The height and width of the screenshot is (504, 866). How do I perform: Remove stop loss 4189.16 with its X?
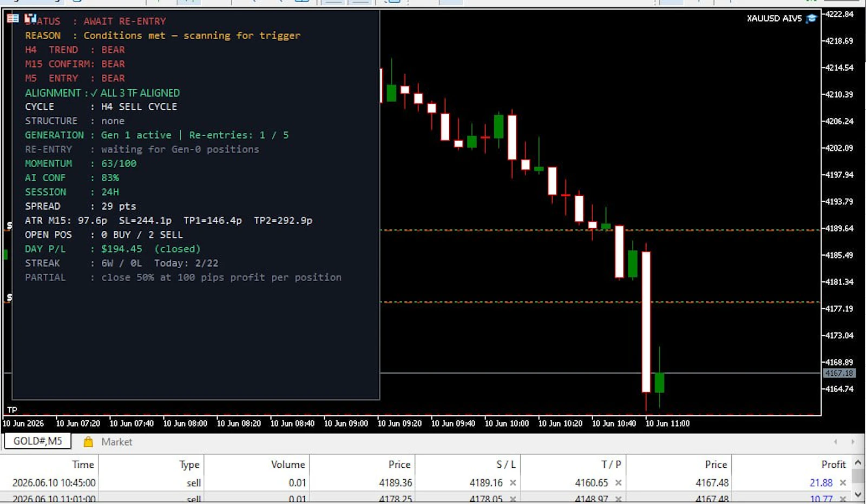coord(513,482)
